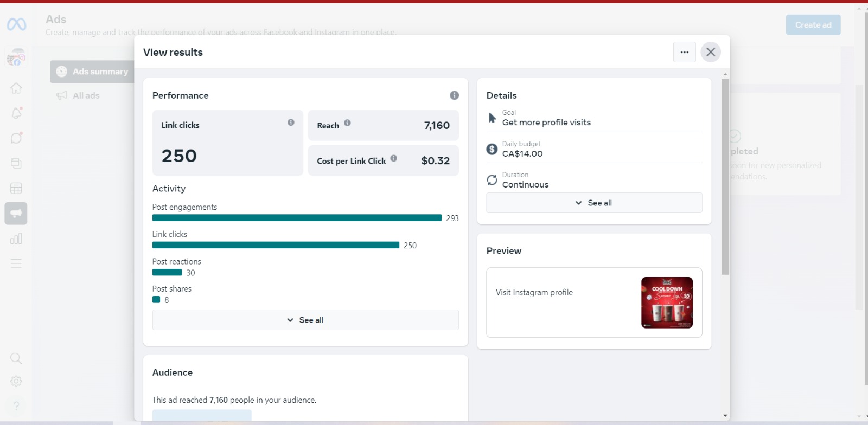
Task: Click the ad preview thumbnail image
Action: (x=667, y=302)
